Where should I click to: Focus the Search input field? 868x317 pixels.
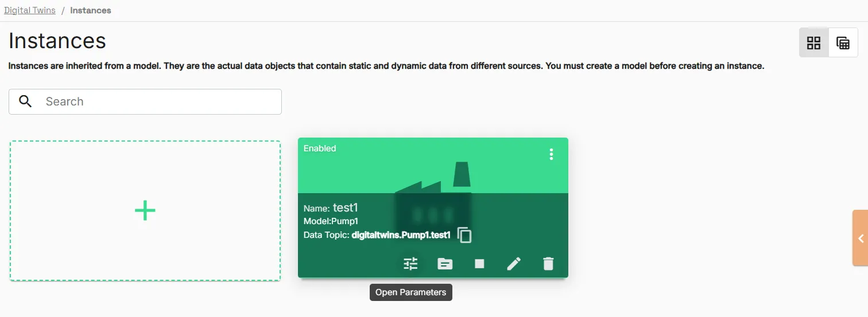(145, 101)
